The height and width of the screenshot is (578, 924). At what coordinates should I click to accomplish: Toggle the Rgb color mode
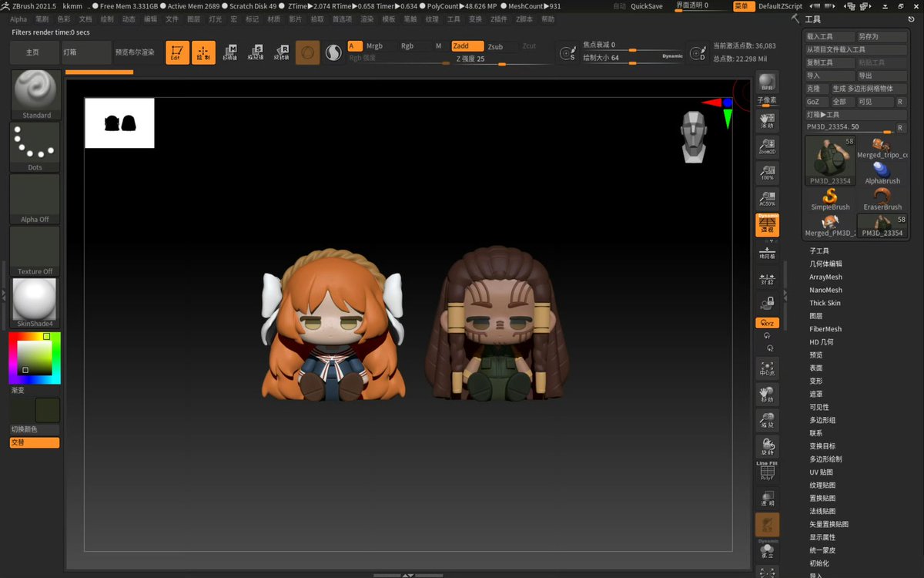pos(407,46)
